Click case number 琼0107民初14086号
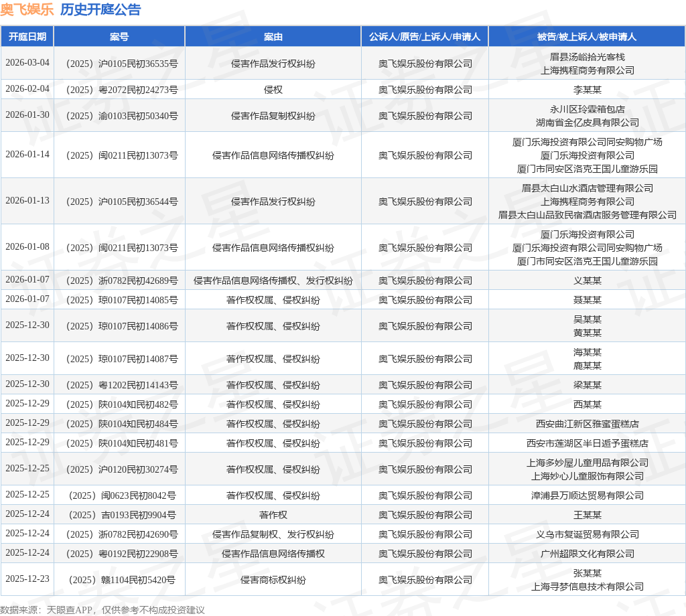This screenshot has width=686, height=616. click(122, 327)
